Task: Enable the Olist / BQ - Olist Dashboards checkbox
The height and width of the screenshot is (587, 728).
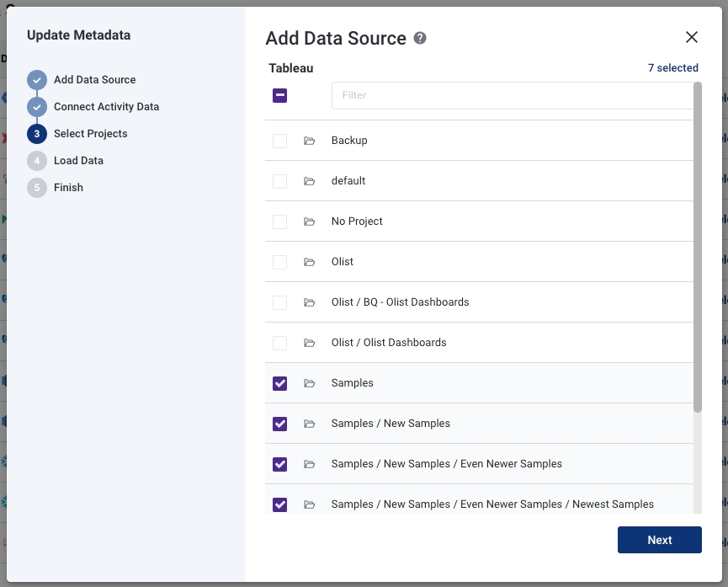Action: click(x=280, y=302)
